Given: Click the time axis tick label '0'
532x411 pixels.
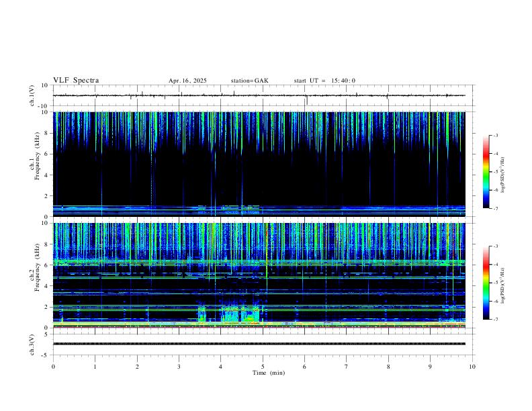Looking at the screenshot, I should 53,367.
